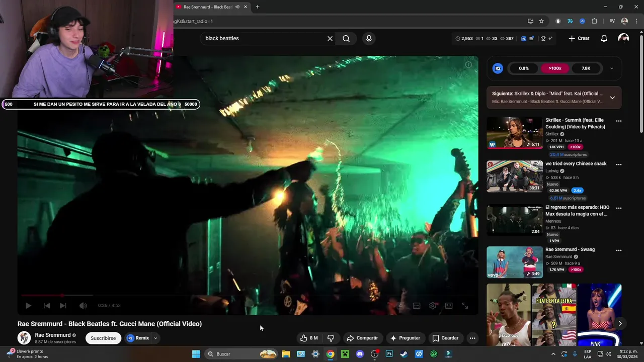The width and height of the screenshot is (644, 362).
Task: Play the video with the play button
Action: [x=28, y=305]
